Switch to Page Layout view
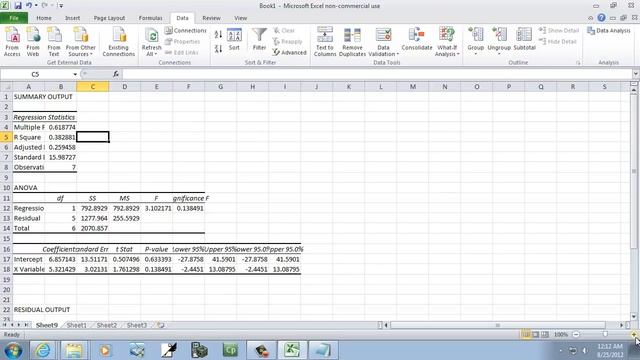The width and height of the screenshot is (640, 360). pyautogui.click(x=536, y=335)
